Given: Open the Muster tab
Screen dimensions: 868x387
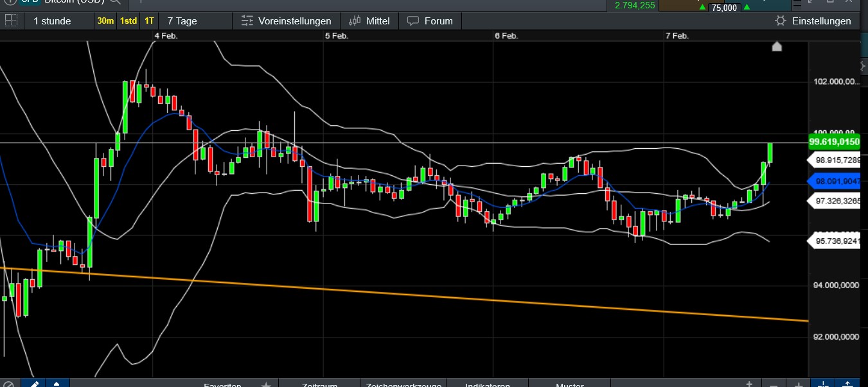Looking at the screenshot, I should (x=569, y=384).
